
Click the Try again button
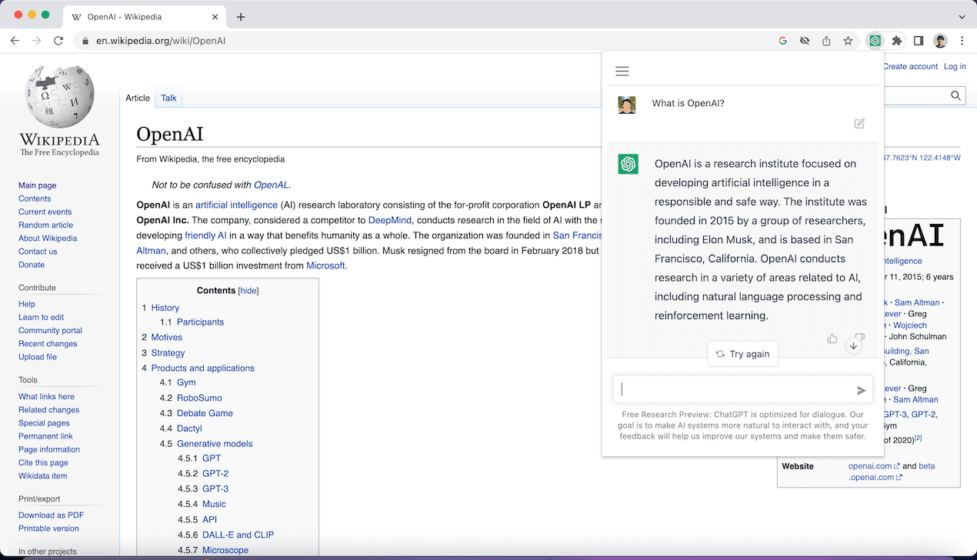point(743,354)
